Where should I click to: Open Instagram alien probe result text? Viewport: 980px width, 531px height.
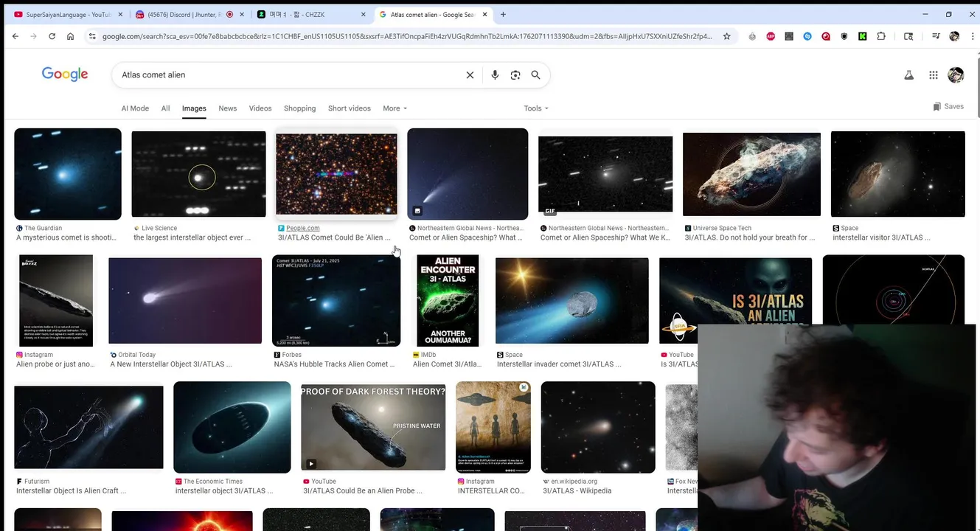coord(55,364)
